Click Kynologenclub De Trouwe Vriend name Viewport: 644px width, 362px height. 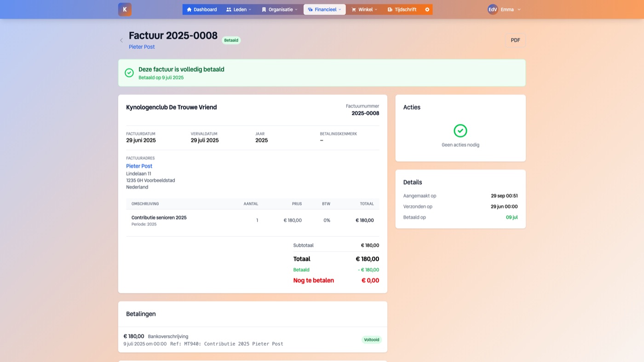(x=171, y=107)
